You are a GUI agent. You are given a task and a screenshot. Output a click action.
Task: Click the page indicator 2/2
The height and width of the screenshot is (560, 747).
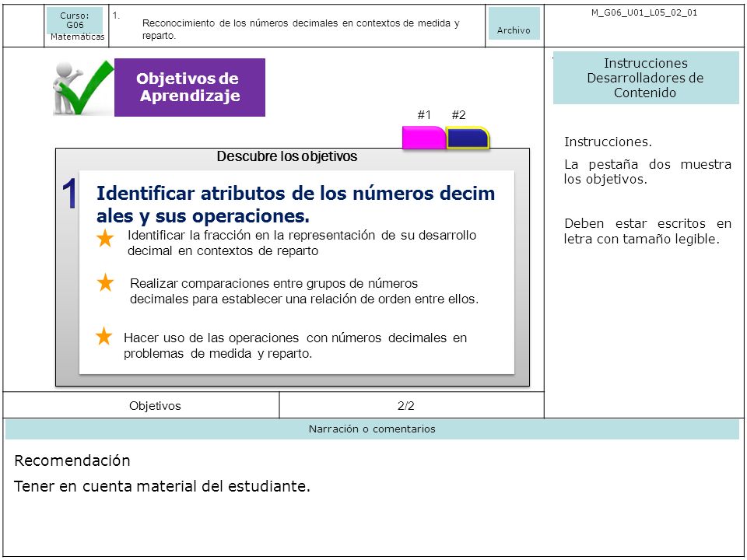tap(406, 406)
